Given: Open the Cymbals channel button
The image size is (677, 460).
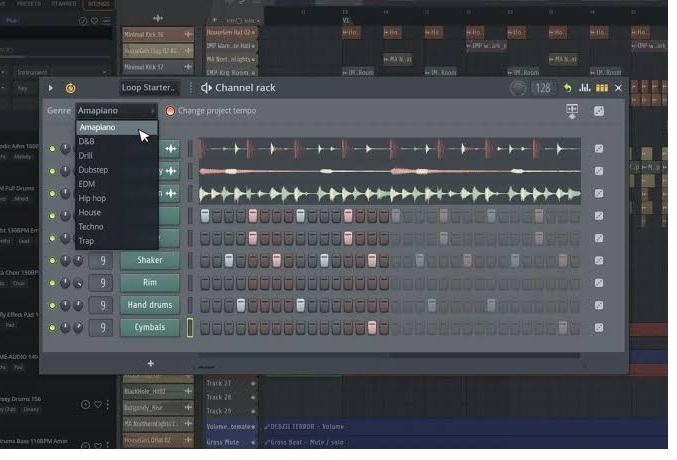Looking at the screenshot, I should [x=150, y=327].
